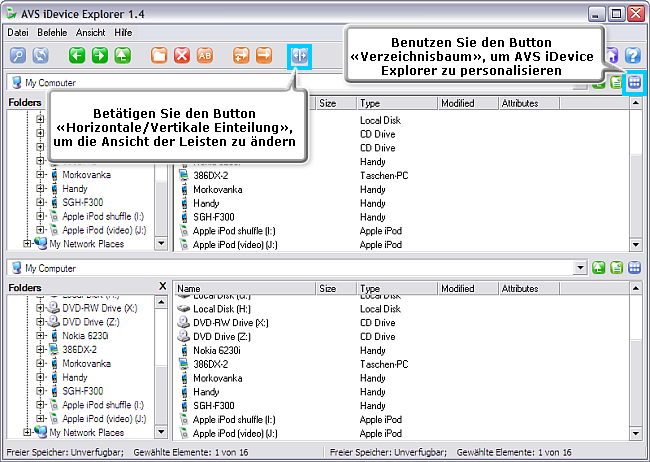
Task: Create a new folder with orange folder icon
Action: [159, 55]
